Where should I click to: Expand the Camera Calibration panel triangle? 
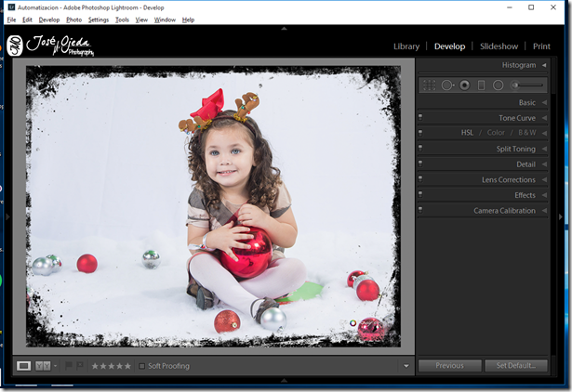coord(544,211)
